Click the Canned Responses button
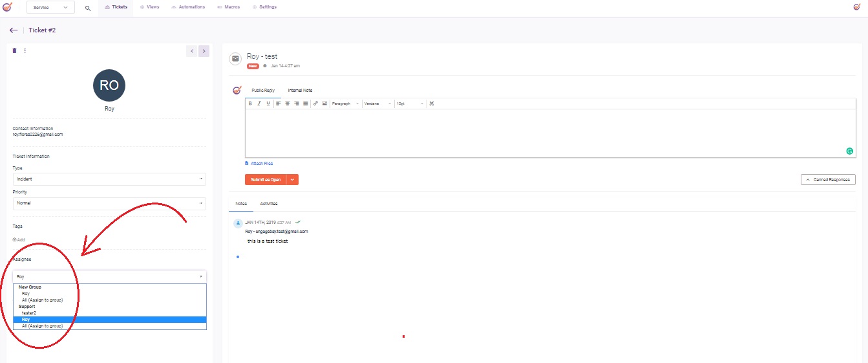The height and width of the screenshot is (363, 868). (828, 179)
